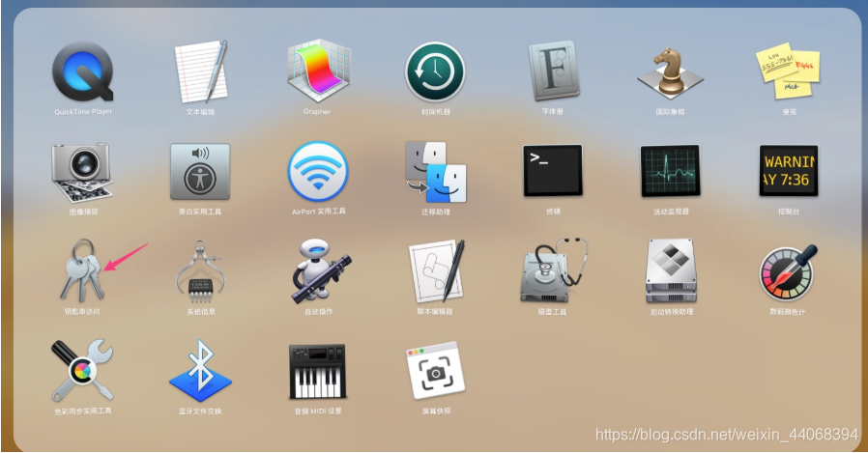Open Bluetooth File Exchange (蓝牙文件交换)
This screenshot has width=868, height=453.
[200, 371]
